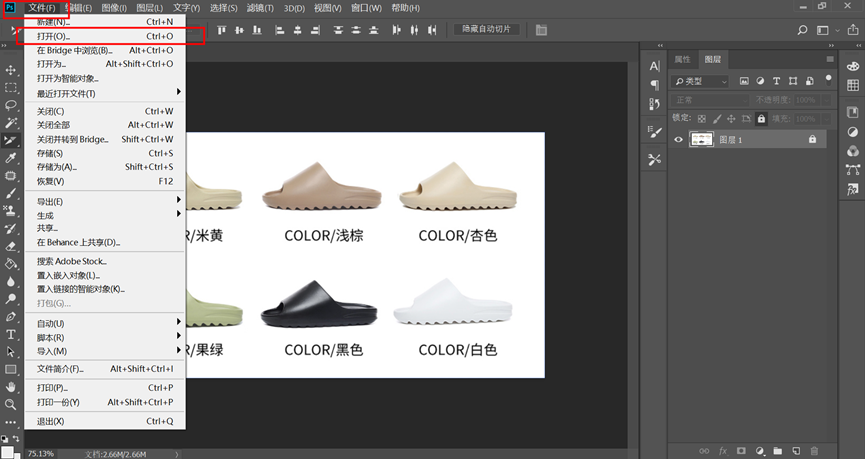Screen dimensions: 865x459
Task: Pick the Eyedropper tool
Action: point(11,158)
